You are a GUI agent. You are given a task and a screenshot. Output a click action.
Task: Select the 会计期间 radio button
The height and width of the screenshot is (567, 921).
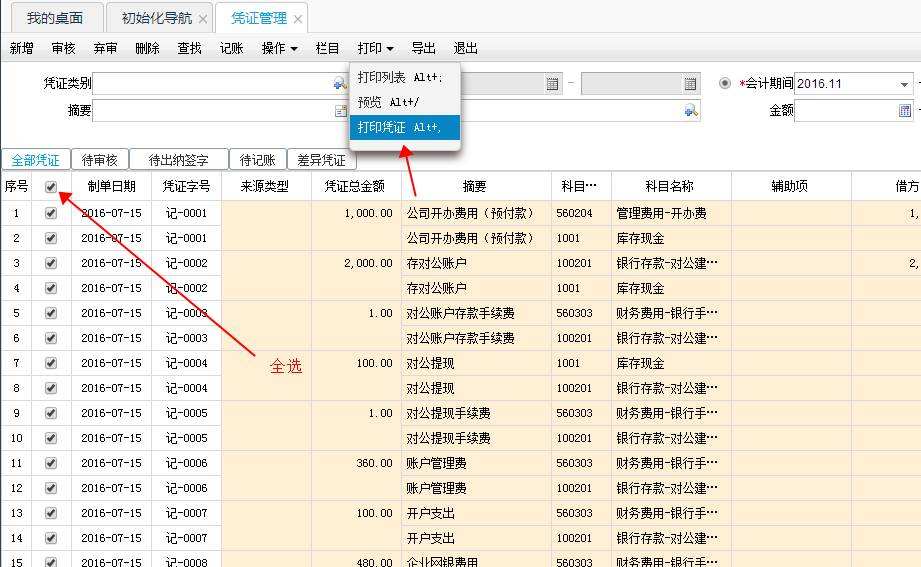click(x=725, y=83)
